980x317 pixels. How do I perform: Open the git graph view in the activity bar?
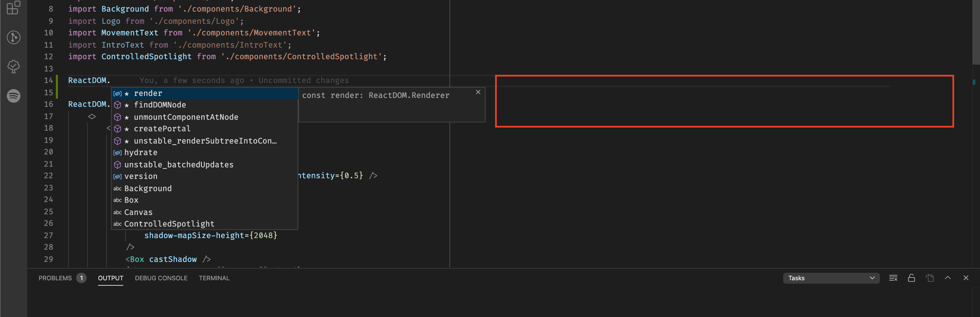coord(13,37)
